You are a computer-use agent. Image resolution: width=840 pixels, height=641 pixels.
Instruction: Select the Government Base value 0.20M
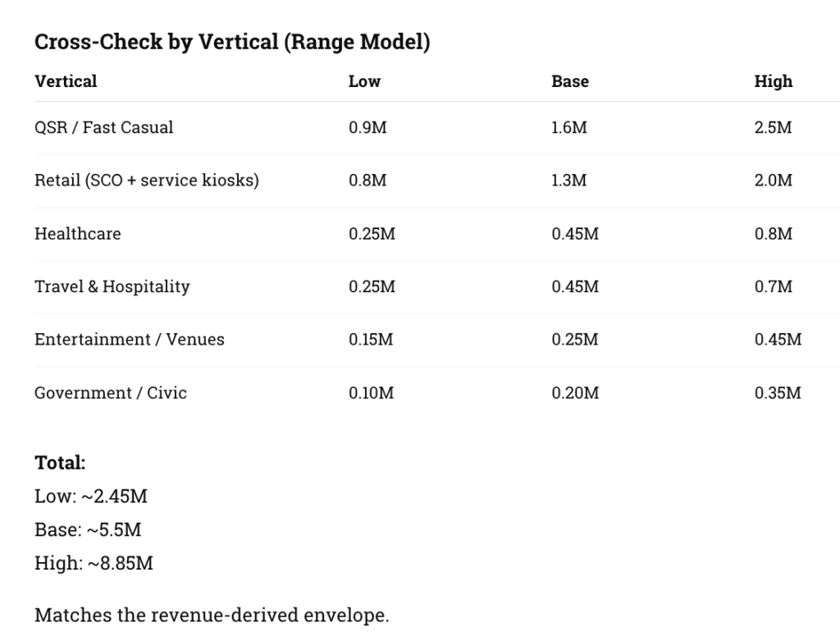tap(575, 393)
